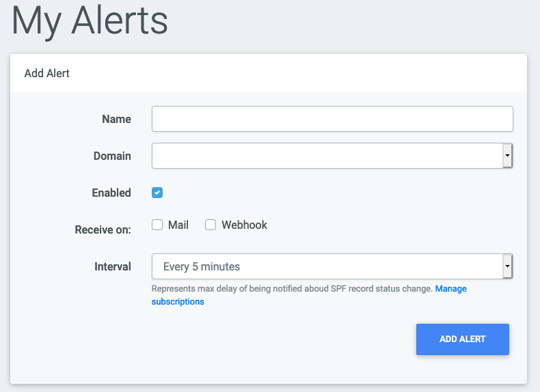Select the 'Mail' option label text
This screenshot has height=392, width=540.
[x=178, y=225]
